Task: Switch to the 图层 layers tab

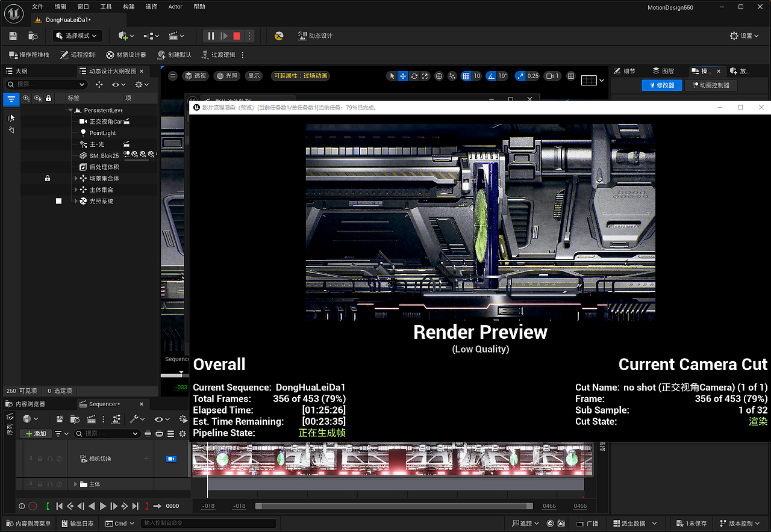Action: click(x=663, y=71)
